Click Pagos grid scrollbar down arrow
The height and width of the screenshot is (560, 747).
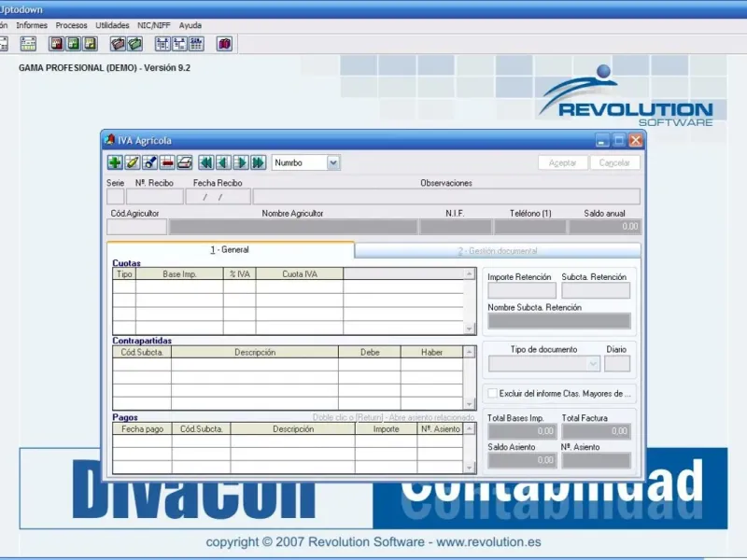pyautogui.click(x=470, y=468)
